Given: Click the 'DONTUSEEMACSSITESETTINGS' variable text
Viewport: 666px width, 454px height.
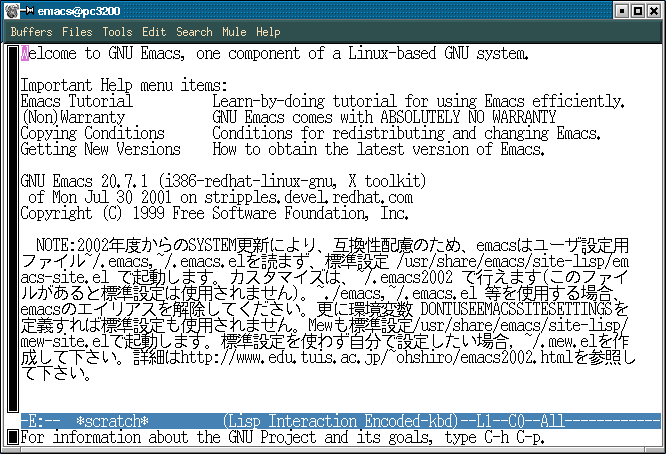Looking at the screenshot, I should tap(516, 309).
